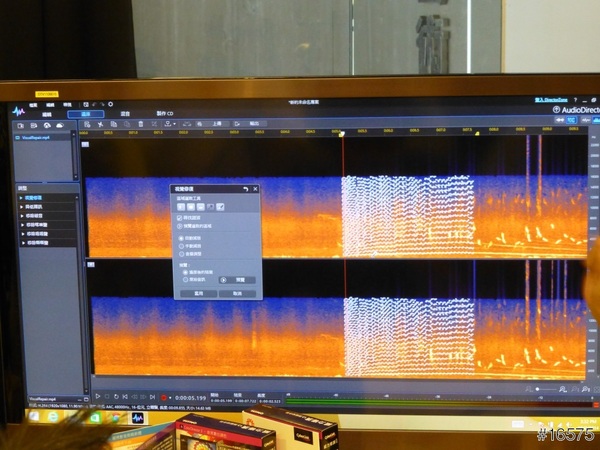Click the circular play icon under the dialog checkbox

click(179, 226)
